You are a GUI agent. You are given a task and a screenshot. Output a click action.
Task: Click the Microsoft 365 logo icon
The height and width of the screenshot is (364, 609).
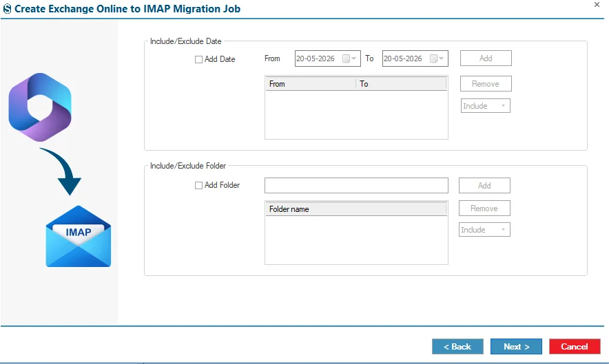(40, 107)
